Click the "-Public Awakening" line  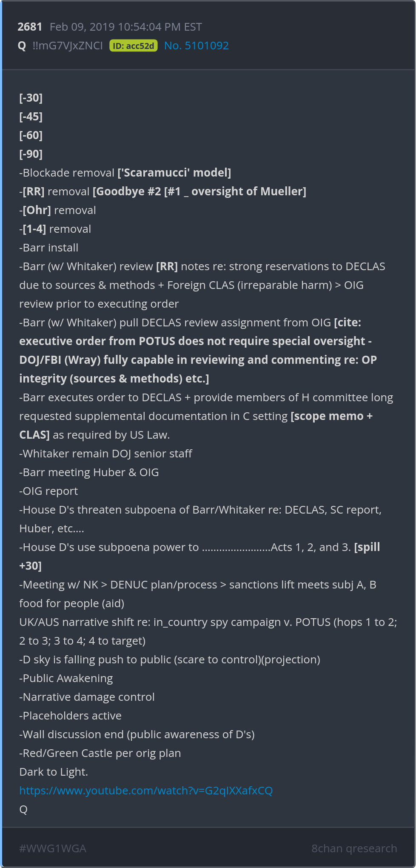pos(66,678)
